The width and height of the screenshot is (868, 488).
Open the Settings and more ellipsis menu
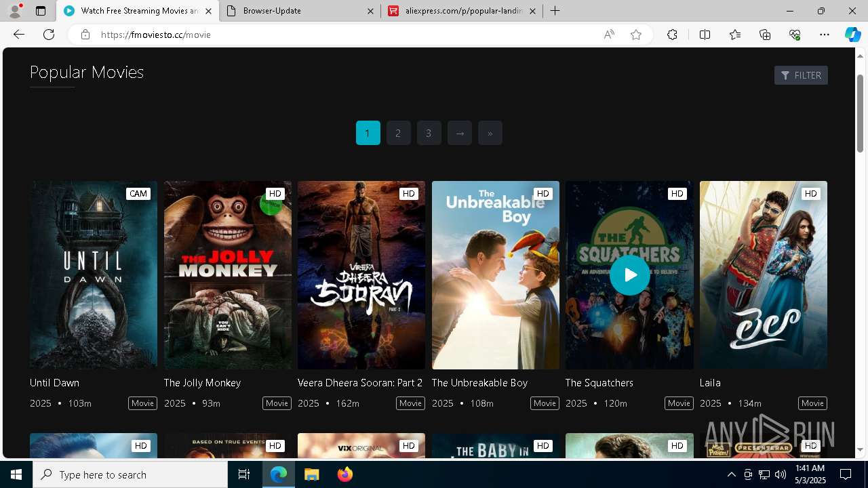825,35
